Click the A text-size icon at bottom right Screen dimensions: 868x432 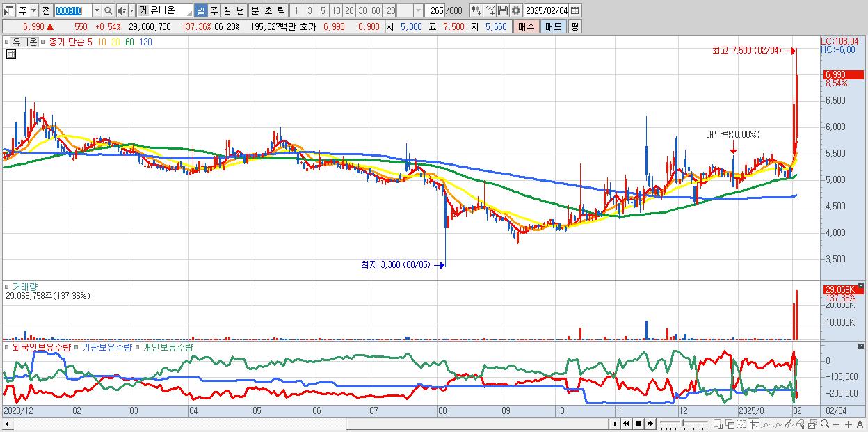[860, 424]
